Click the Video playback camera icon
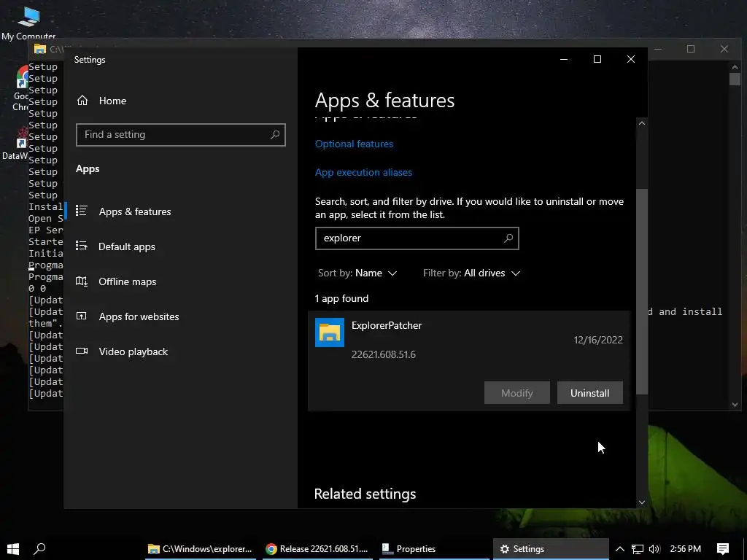The height and width of the screenshot is (560, 747). (x=82, y=351)
